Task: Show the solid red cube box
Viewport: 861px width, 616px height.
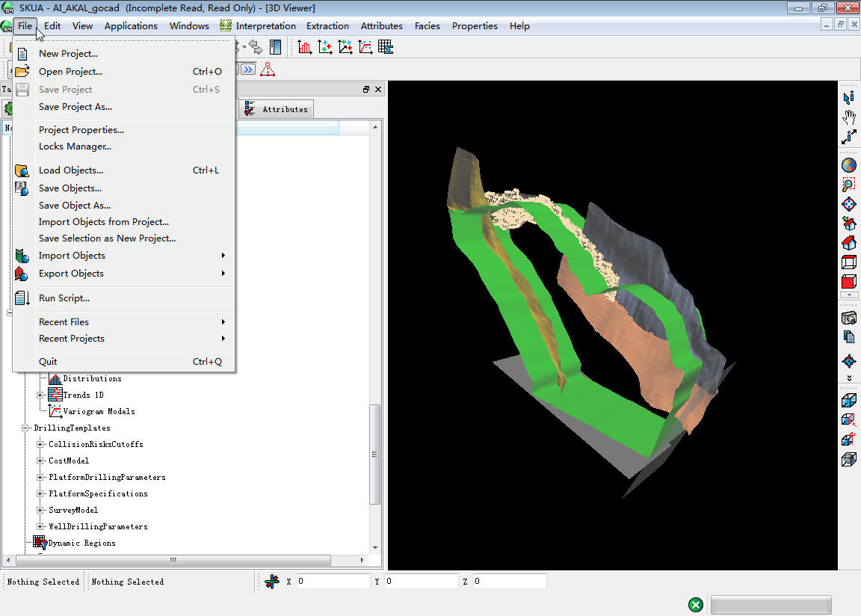Action: 849,281
